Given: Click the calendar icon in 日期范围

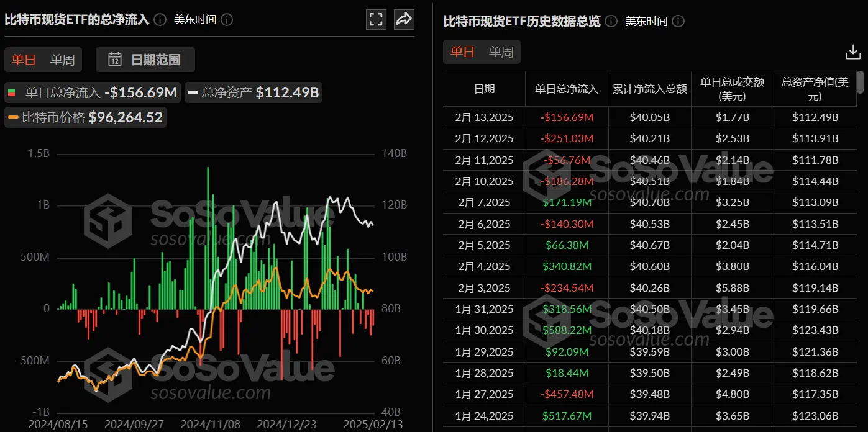Looking at the screenshot, I should click(x=115, y=60).
